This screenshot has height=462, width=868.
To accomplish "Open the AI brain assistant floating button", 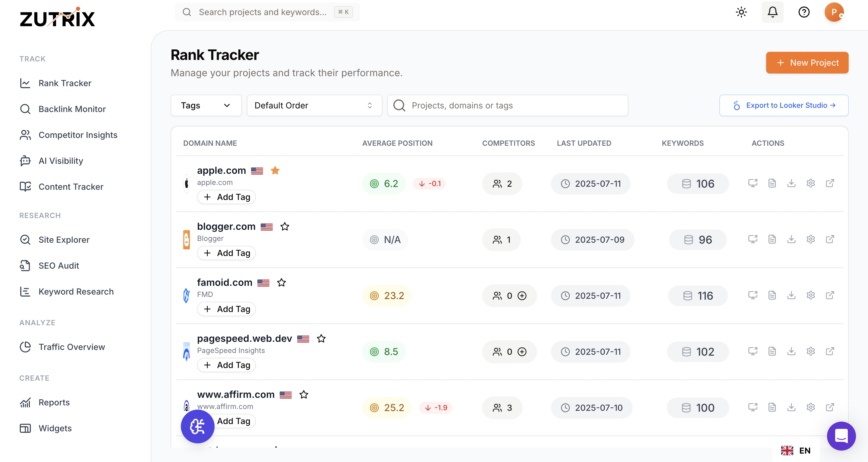I will click(197, 426).
